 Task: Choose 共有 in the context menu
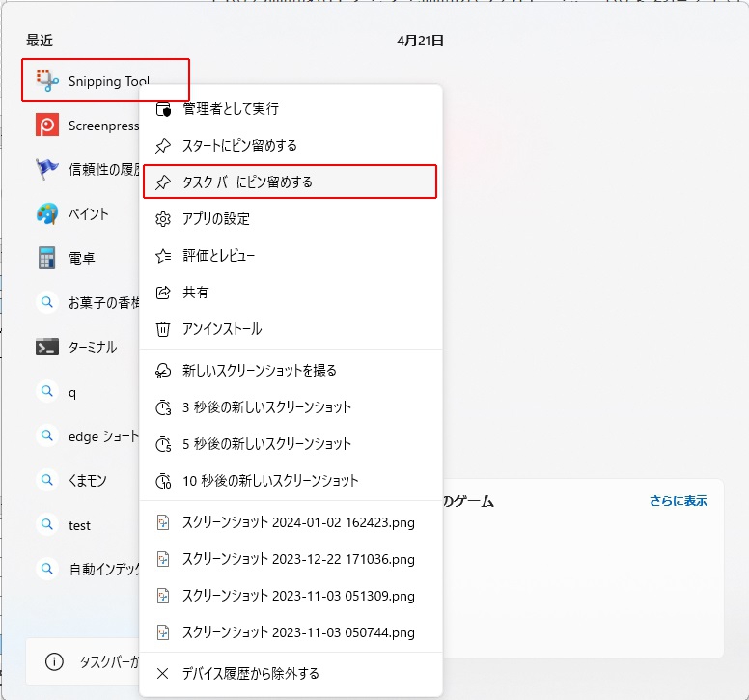[196, 293]
